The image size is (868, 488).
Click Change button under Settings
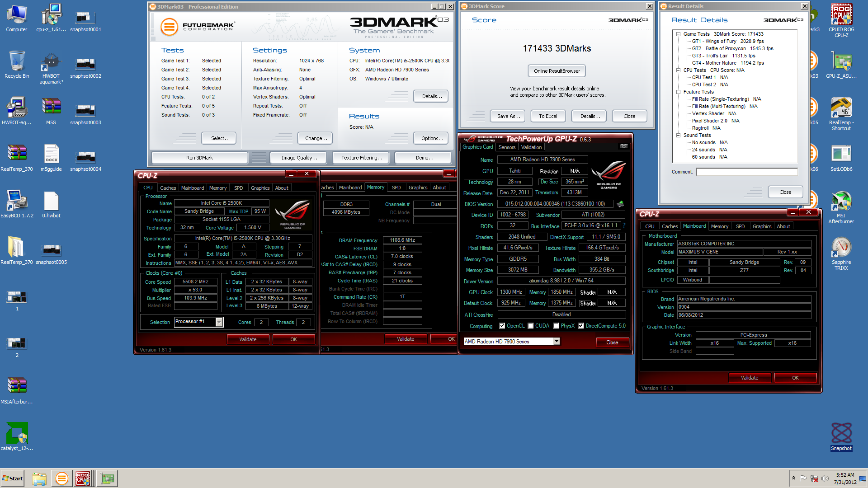(316, 138)
